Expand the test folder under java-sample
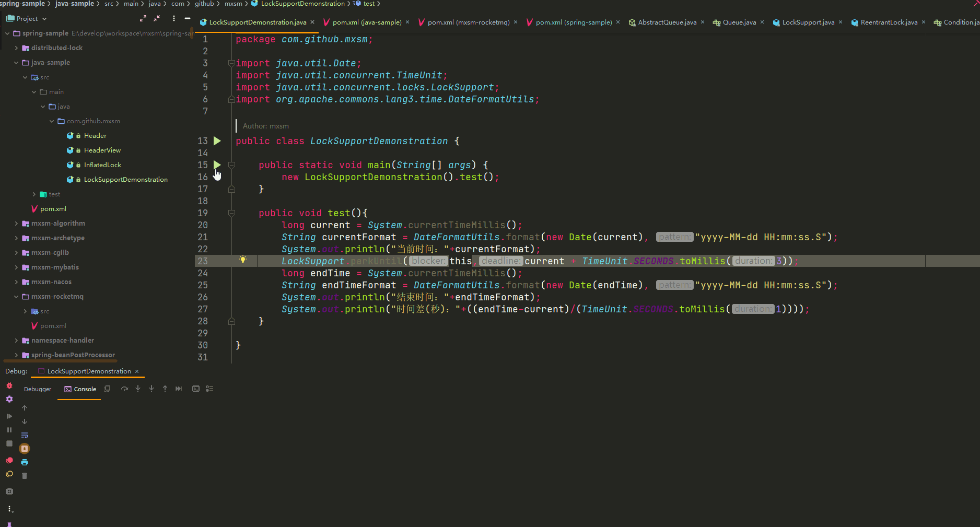980x527 pixels. [x=34, y=194]
